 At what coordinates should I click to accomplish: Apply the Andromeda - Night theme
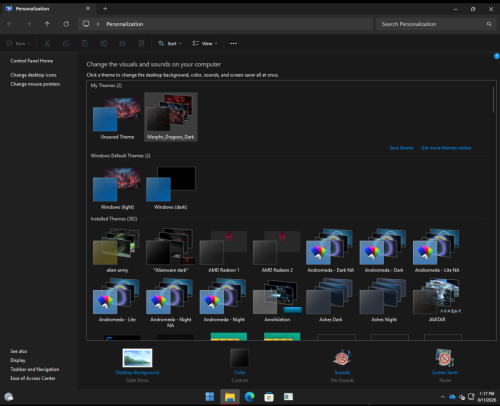224,300
